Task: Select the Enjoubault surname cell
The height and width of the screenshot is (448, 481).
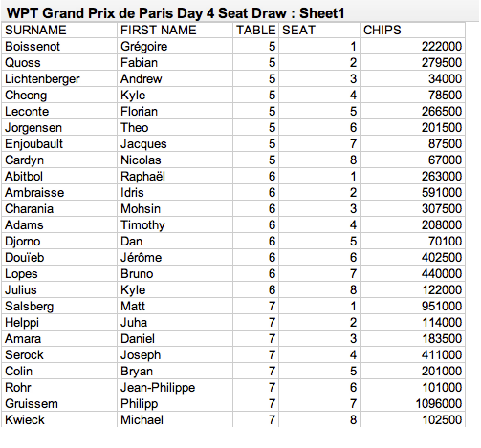Action: tap(59, 144)
